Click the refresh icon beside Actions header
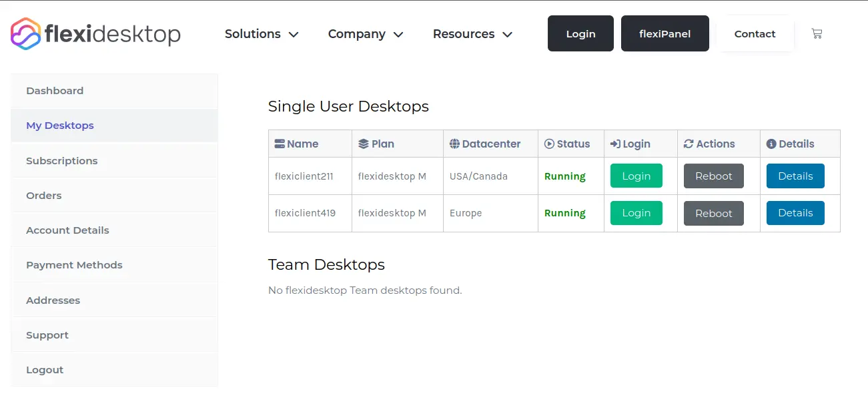This screenshot has height=406, width=868. 689,144
